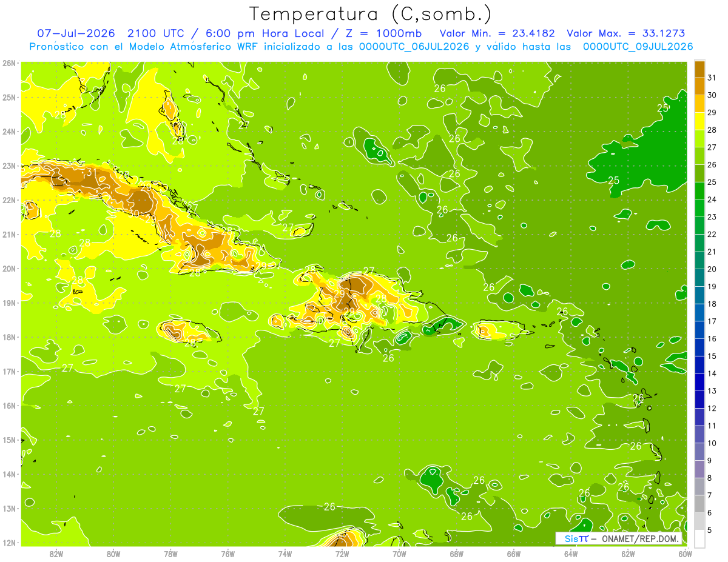728x562 pixels.
Task: Click the "70W" longitude label
Action: pyautogui.click(x=399, y=554)
